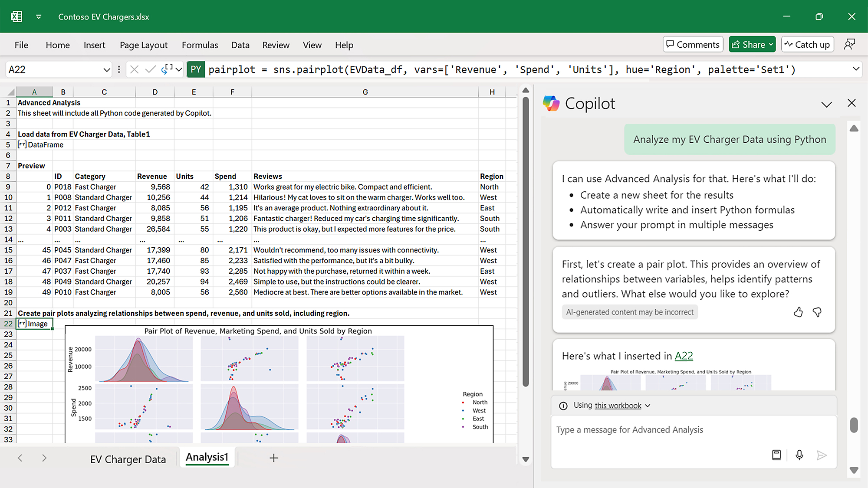The image size is (868, 488).
Task: Give a thumbs up to Copilot's pair plot response
Action: point(798,312)
